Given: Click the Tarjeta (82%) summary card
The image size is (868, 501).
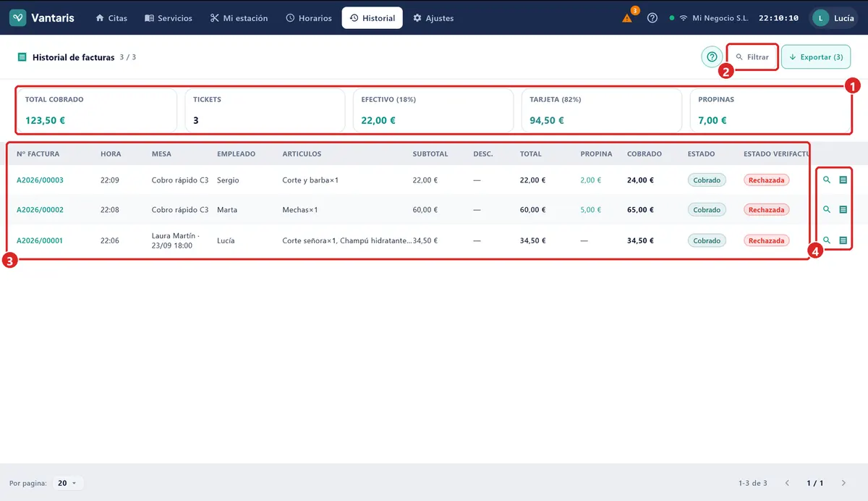Looking at the screenshot, I should click(x=601, y=111).
